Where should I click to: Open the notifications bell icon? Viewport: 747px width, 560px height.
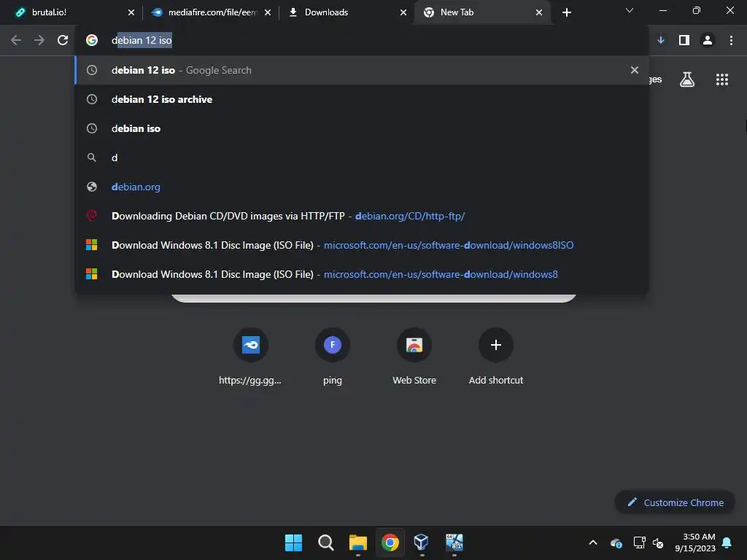click(727, 542)
